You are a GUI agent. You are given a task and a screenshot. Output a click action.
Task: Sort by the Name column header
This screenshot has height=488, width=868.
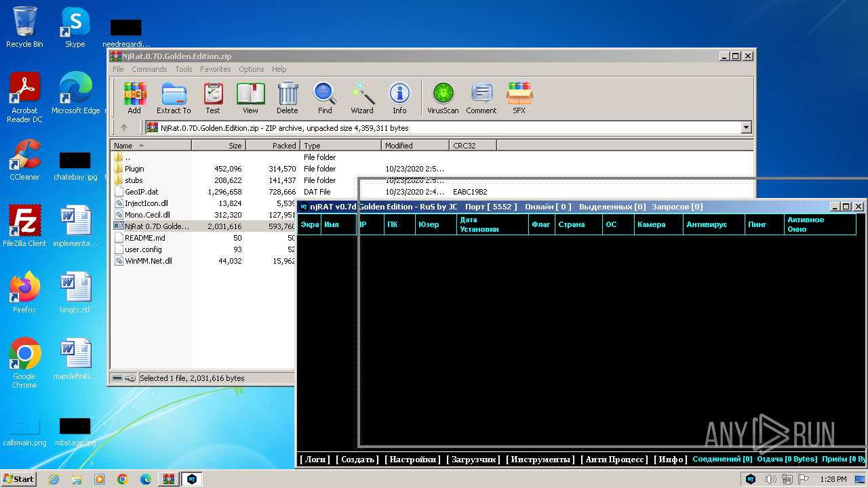[151, 146]
